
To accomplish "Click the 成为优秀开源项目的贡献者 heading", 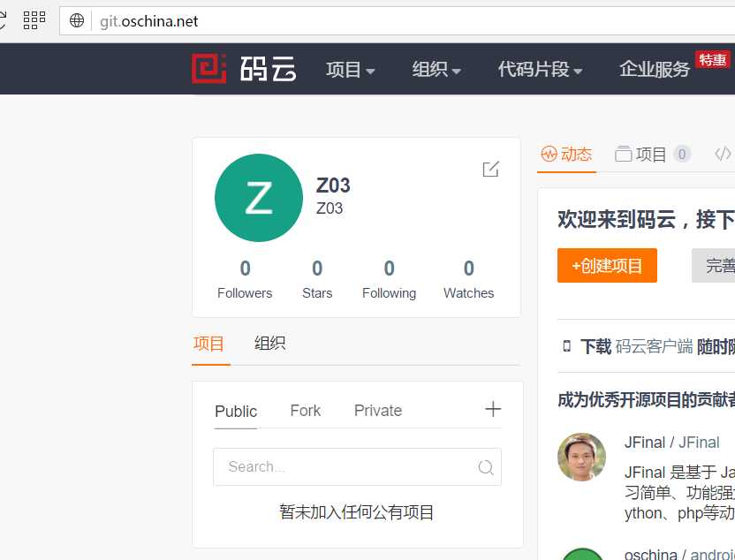I will 647,400.
